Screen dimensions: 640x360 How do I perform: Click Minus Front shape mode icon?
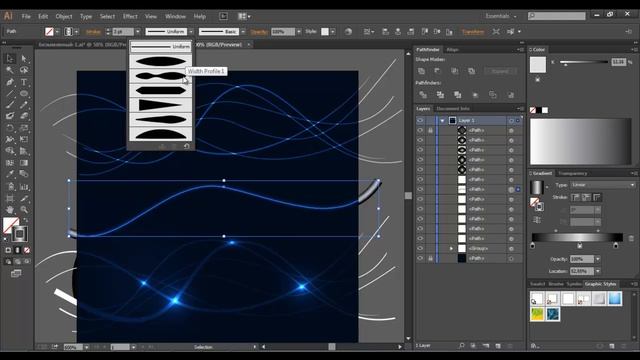[438, 71]
